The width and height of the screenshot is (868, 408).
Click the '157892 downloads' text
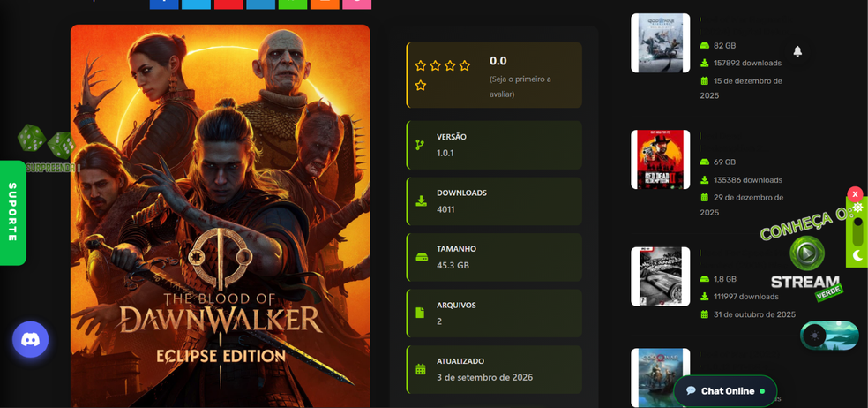747,64
